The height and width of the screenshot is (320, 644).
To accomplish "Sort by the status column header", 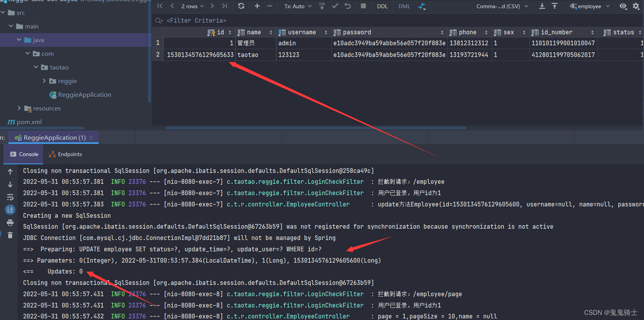I will point(622,32).
